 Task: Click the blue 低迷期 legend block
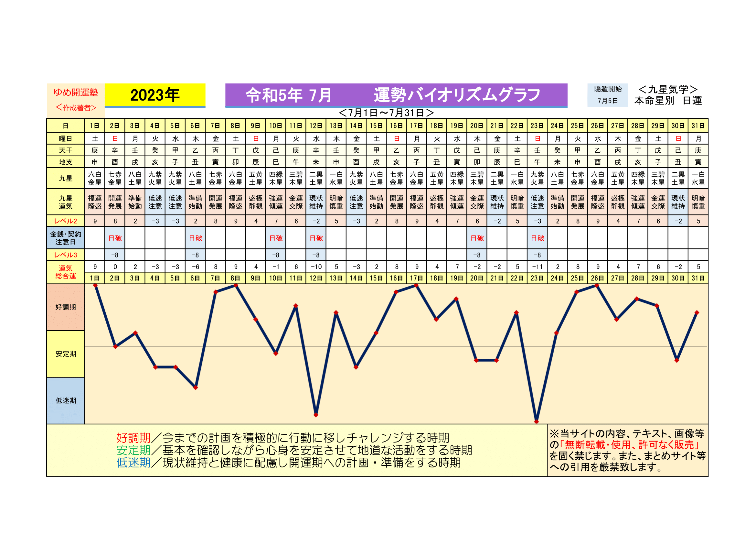click(x=66, y=400)
